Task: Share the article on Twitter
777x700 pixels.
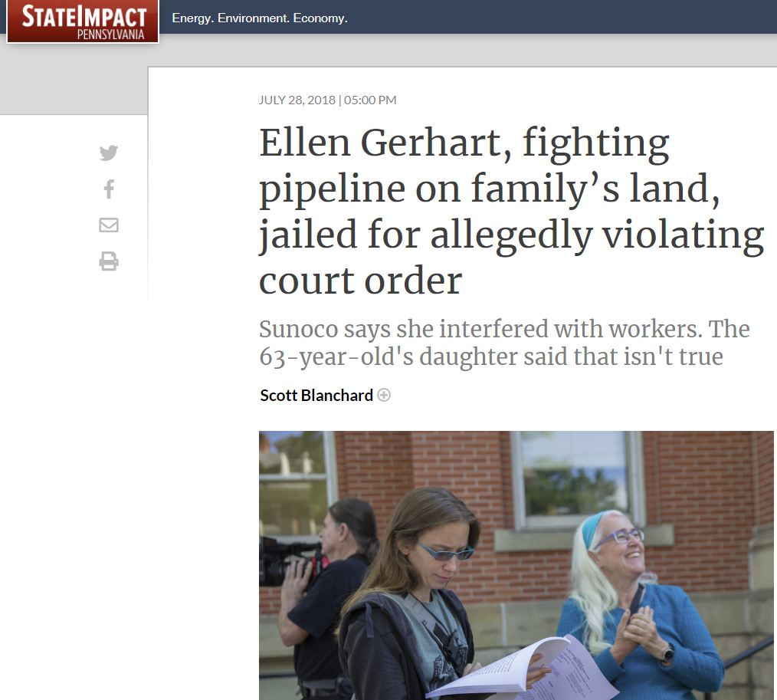Action: tap(109, 153)
